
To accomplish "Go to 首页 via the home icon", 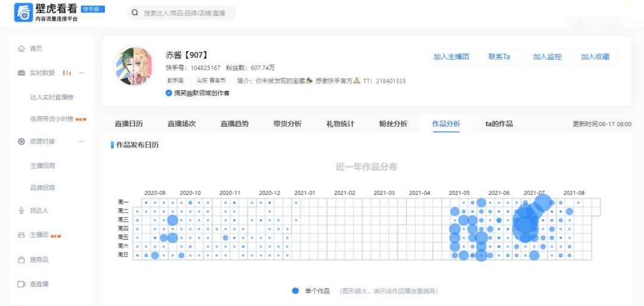I will [x=21, y=48].
